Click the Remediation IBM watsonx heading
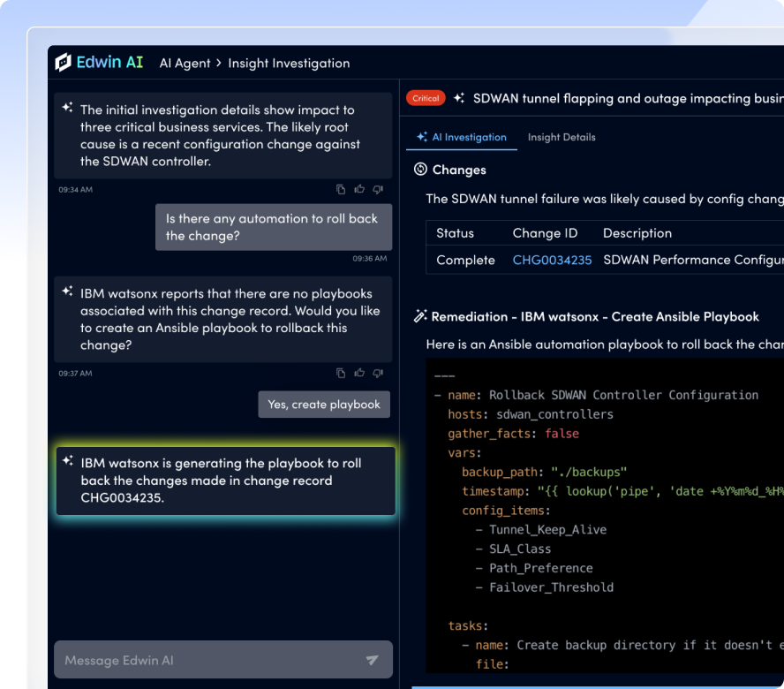 tap(595, 317)
